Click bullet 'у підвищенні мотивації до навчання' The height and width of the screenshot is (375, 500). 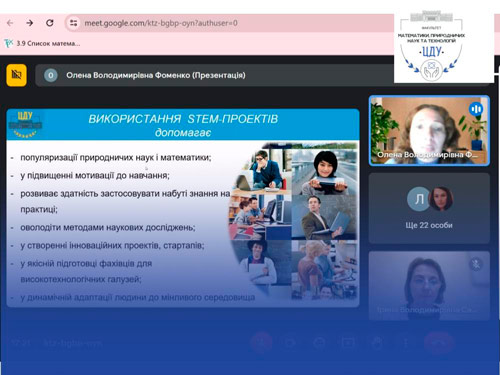[x=95, y=175]
